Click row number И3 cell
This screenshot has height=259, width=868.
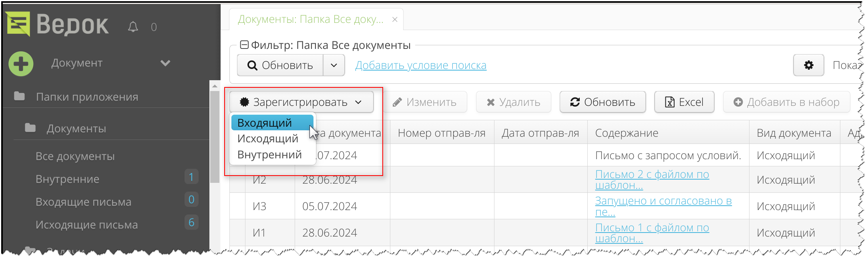270,206
